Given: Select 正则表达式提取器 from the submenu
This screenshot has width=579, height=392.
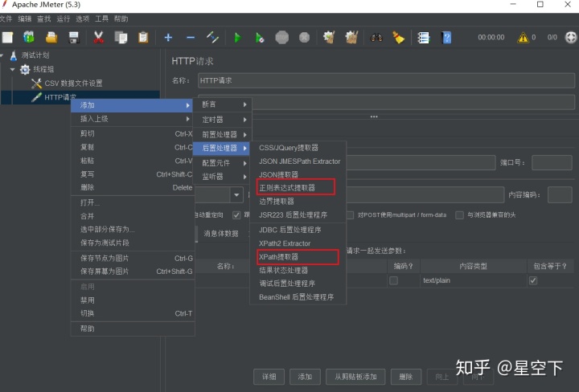Looking at the screenshot, I should click(x=287, y=188).
